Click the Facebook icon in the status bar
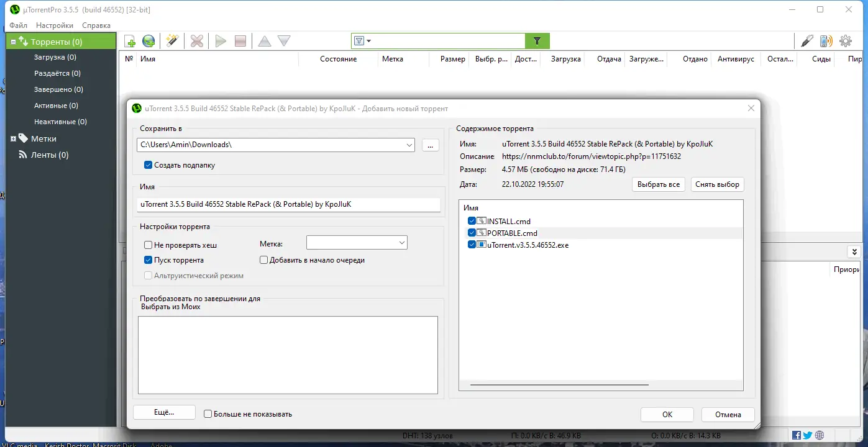This screenshot has height=447, width=868. [x=797, y=435]
